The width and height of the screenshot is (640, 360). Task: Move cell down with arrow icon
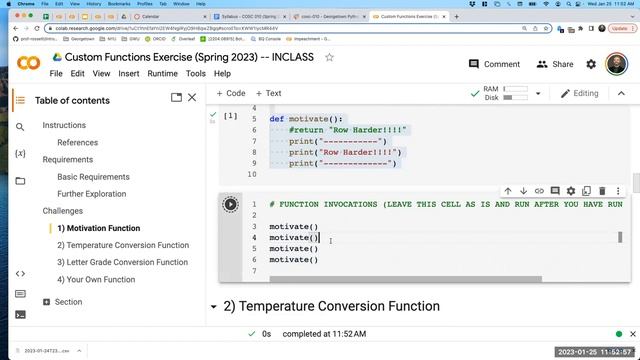(x=523, y=191)
